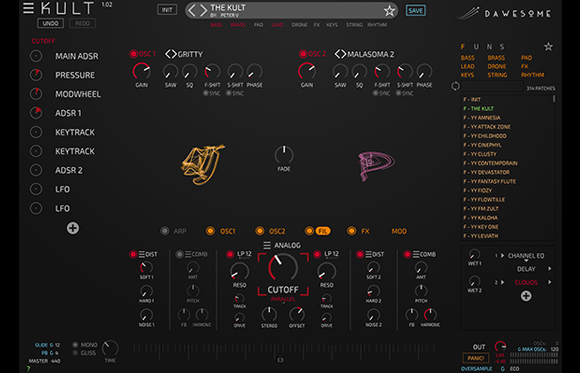Add a new FX slot plus

coord(526,296)
